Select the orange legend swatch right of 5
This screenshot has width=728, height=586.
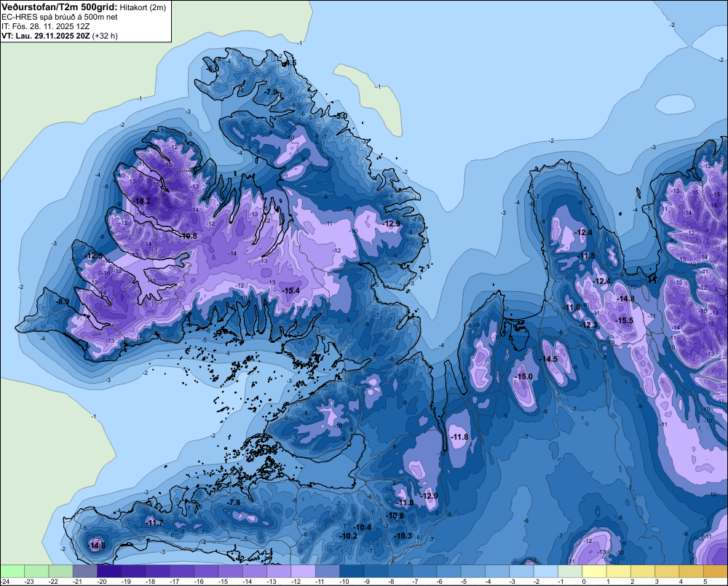(716, 571)
